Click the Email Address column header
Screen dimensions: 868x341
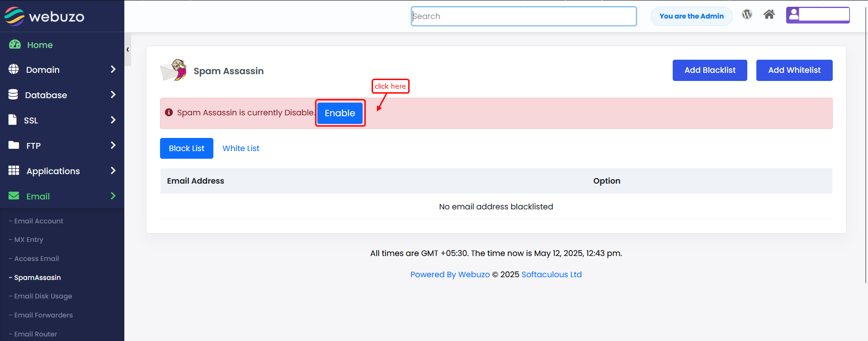click(x=196, y=181)
